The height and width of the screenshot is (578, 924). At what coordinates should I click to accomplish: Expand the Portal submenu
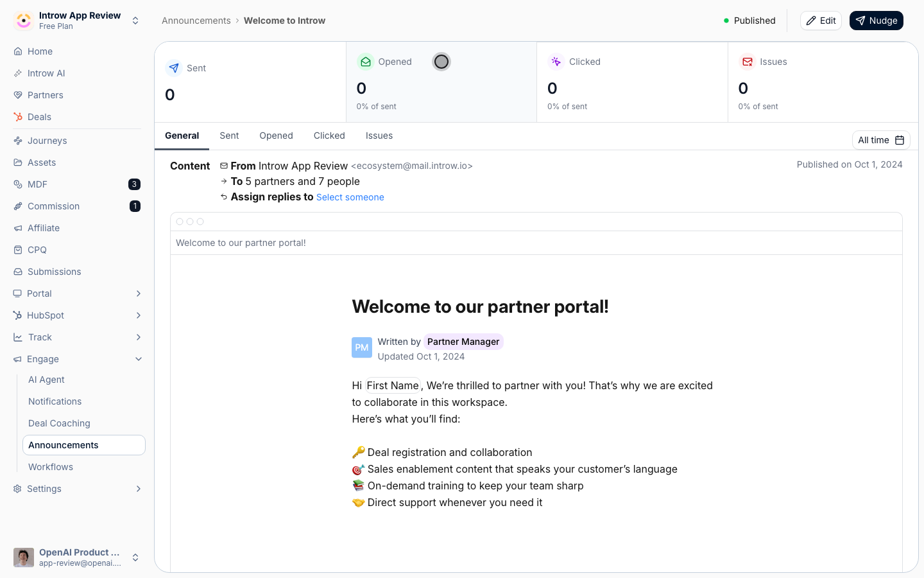coord(139,293)
